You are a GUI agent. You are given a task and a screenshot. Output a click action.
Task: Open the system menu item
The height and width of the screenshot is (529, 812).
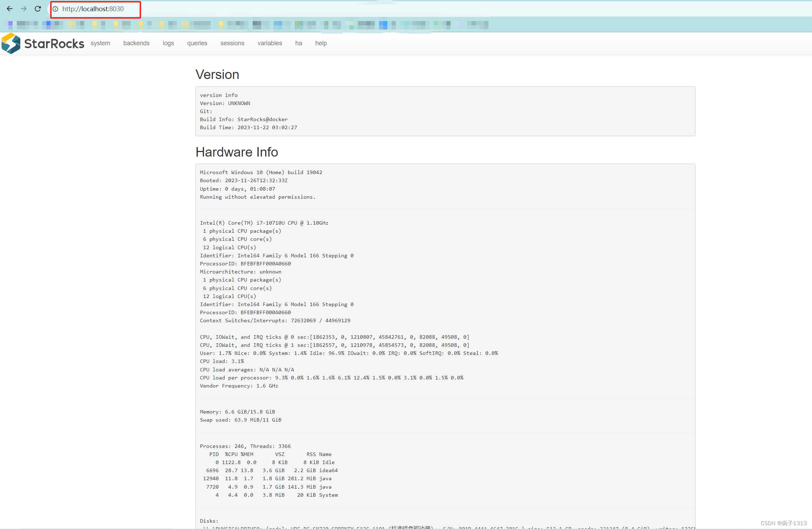pyautogui.click(x=100, y=43)
